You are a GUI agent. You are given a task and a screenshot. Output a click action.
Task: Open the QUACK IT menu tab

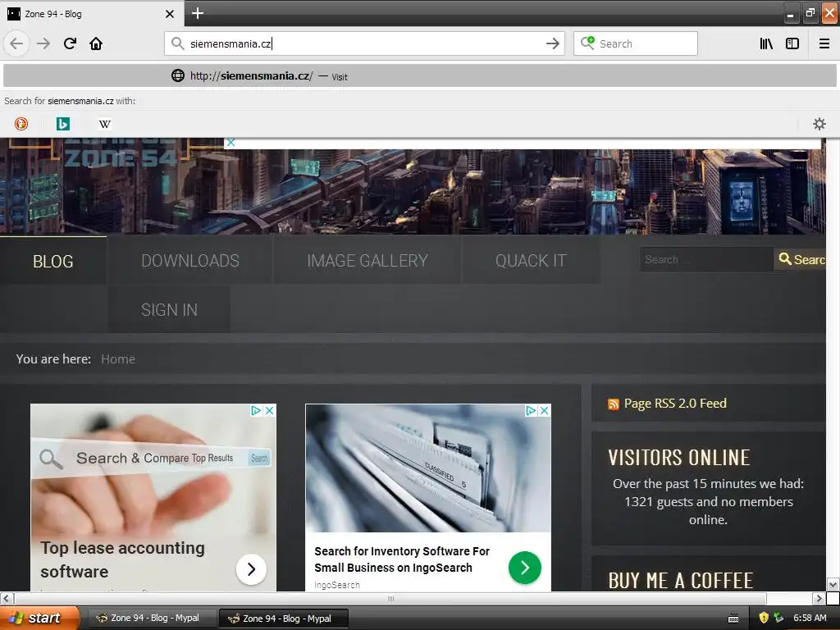tap(531, 261)
